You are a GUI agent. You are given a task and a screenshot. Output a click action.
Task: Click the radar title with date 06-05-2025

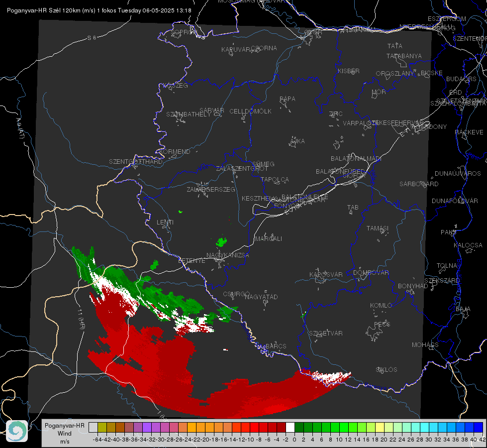(99, 10)
